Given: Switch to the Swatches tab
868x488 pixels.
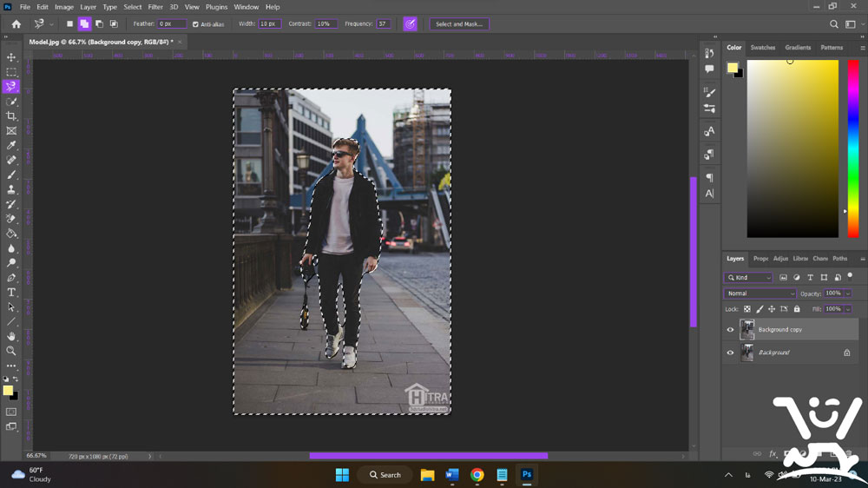Looking at the screenshot, I should [x=763, y=48].
